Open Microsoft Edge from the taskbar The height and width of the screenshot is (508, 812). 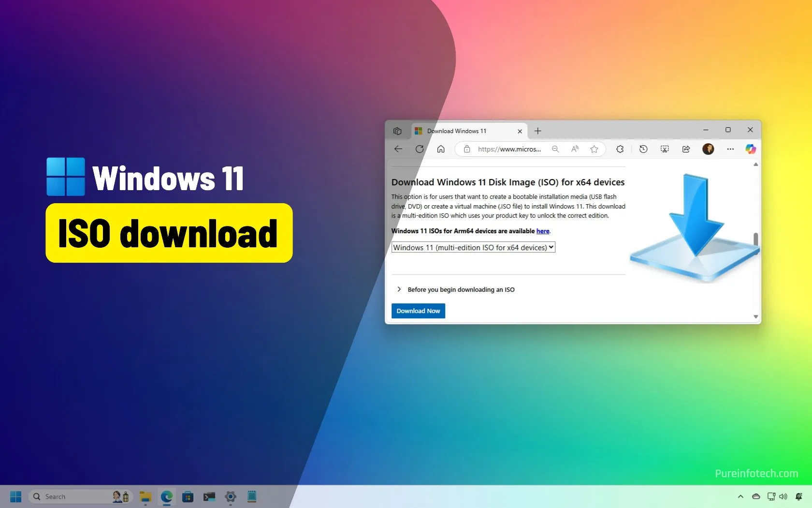click(x=167, y=496)
